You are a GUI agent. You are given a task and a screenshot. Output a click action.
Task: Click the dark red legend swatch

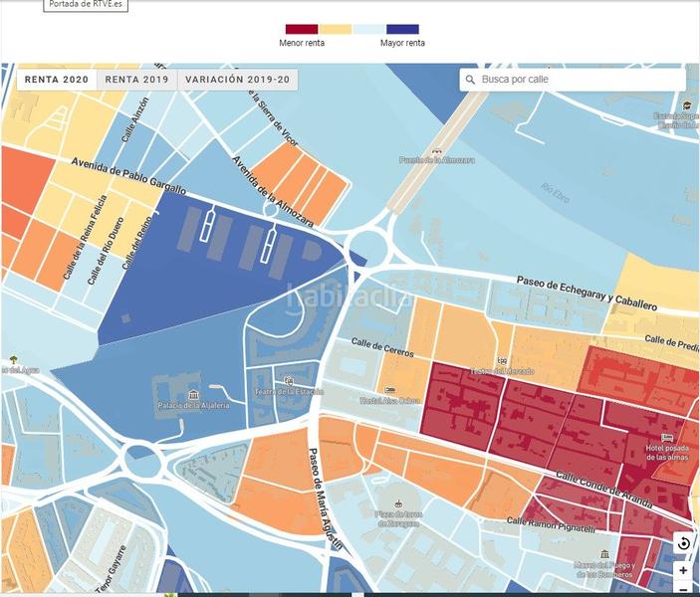point(302,29)
